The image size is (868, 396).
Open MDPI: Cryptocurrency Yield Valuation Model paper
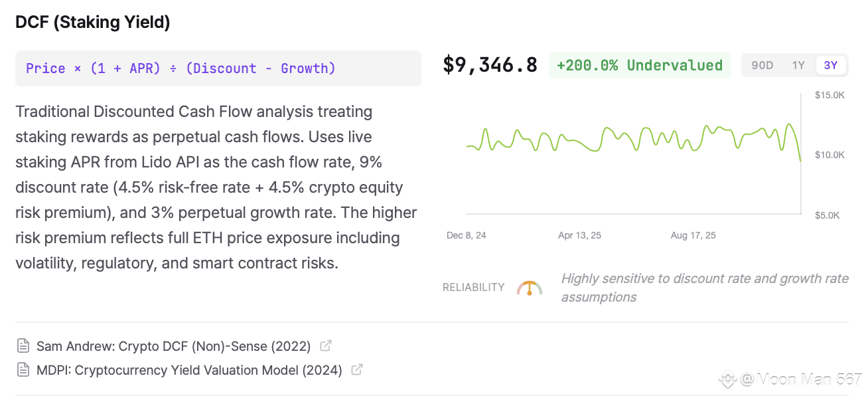pos(189,370)
